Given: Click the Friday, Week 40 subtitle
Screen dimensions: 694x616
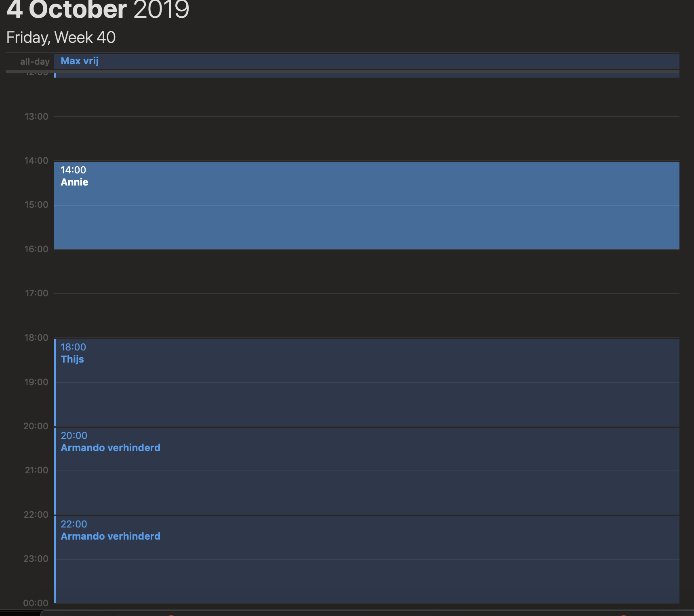Looking at the screenshot, I should point(61,38).
